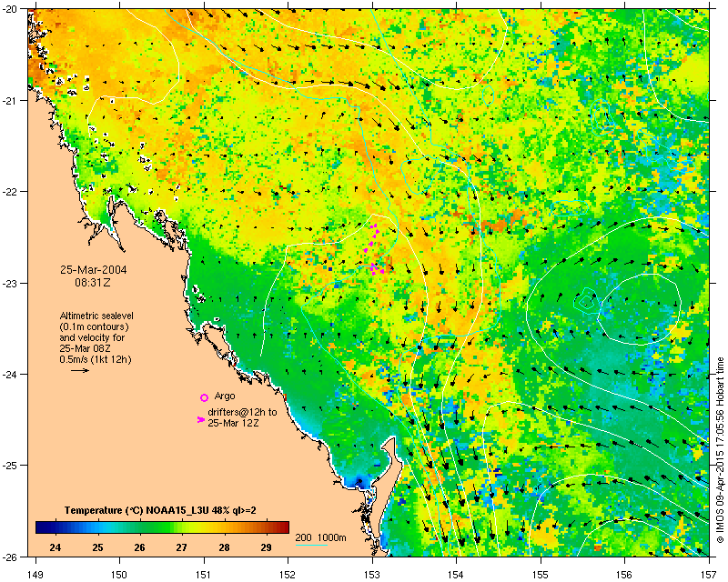
Task: Click longitude axis label '149'
Action: [35, 575]
